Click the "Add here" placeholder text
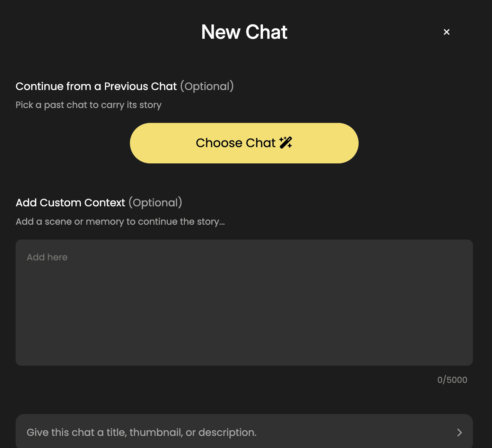The image size is (492, 448). pyautogui.click(x=47, y=257)
